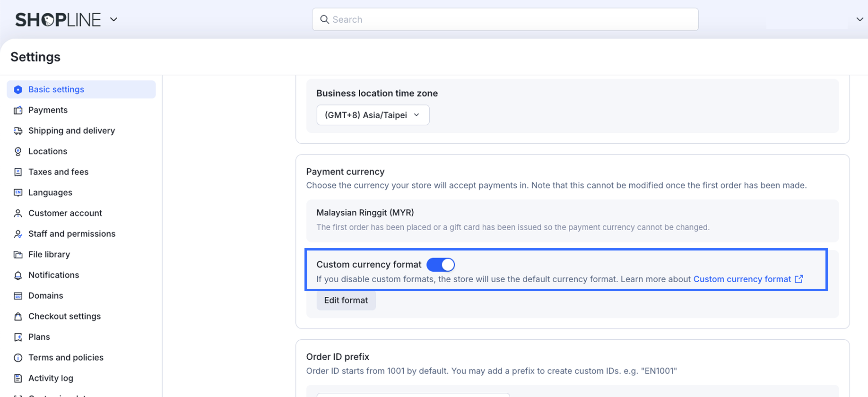Screen dimensions: 868x397
Task: Click the Domains icon in sidebar
Action: click(18, 296)
